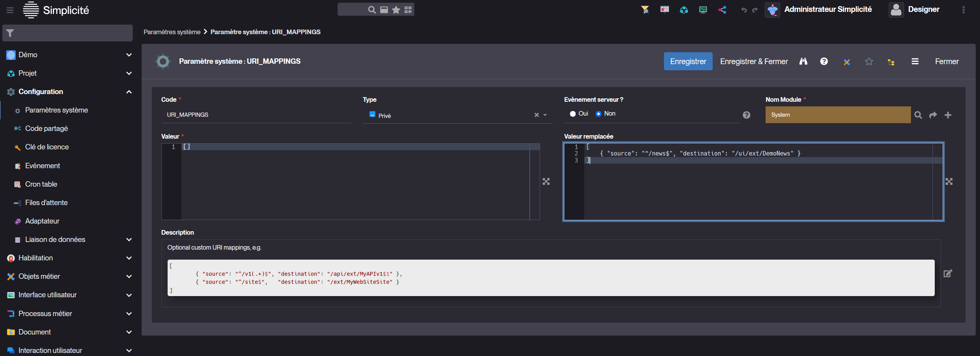
Task: Click the tree view icon in form header
Action: (891, 62)
